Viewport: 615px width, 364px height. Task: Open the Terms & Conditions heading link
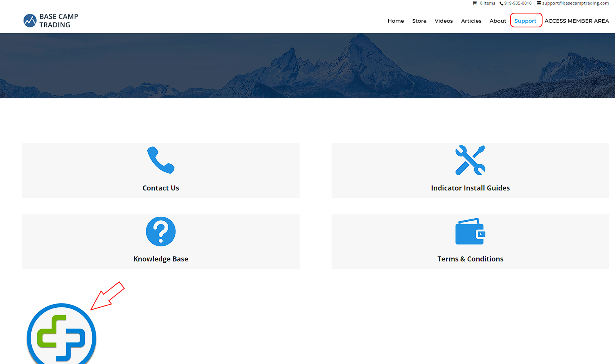click(x=470, y=259)
